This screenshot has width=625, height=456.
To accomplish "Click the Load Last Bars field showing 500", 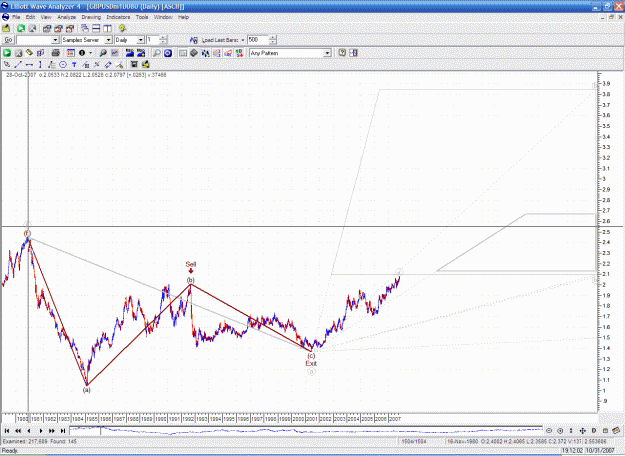I will [x=257, y=40].
